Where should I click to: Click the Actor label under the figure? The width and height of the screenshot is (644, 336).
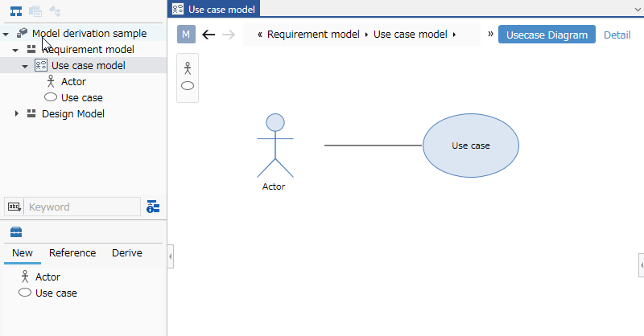click(x=274, y=186)
